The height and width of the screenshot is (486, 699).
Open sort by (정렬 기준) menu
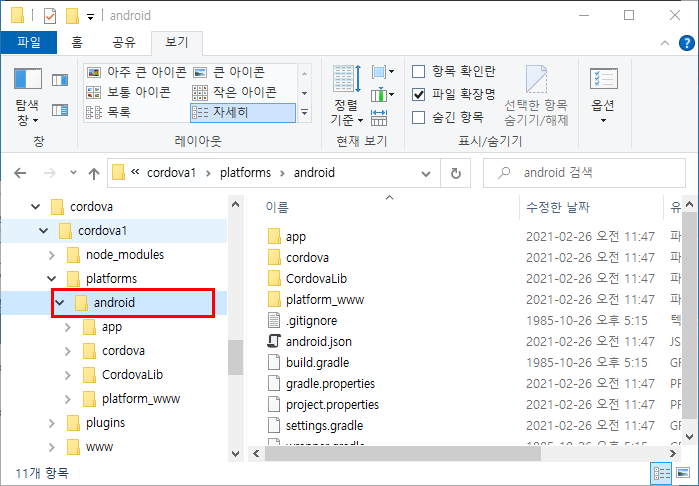click(347, 95)
